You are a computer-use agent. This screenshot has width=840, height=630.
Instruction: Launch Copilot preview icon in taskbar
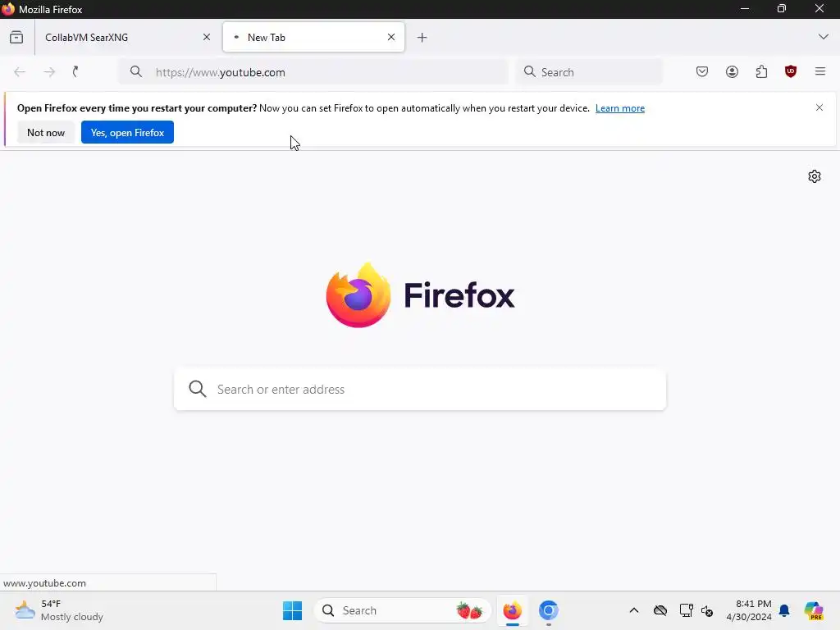(x=814, y=610)
